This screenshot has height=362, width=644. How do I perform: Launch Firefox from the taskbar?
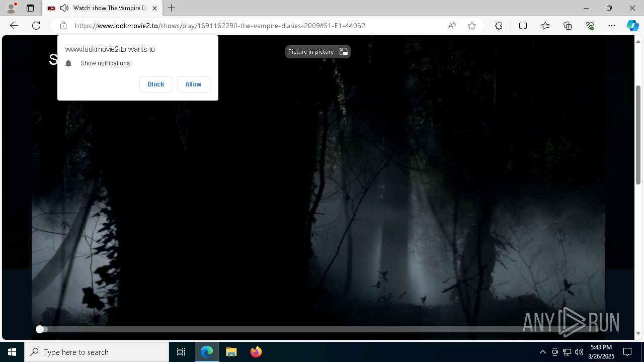pyautogui.click(x=256, y=352)
